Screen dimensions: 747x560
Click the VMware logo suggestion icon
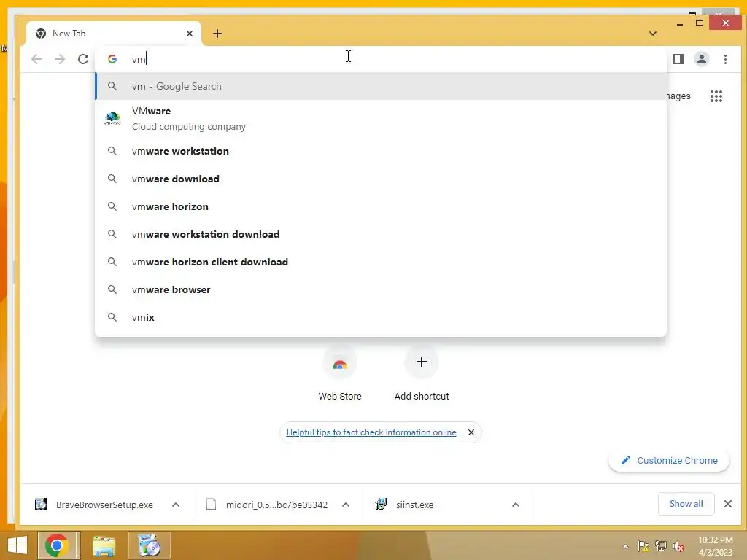point(112,118)
